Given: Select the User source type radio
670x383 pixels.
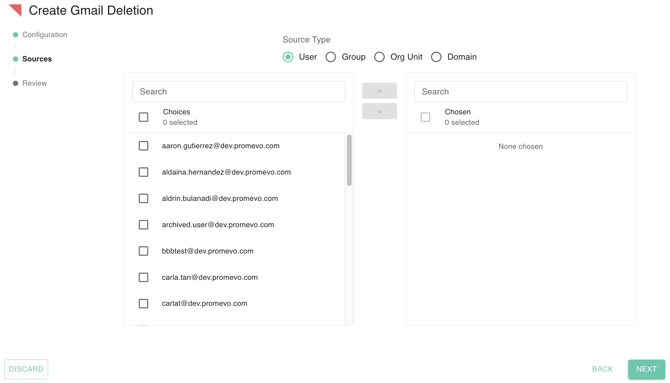Looking at the screenshot, I should pyautogui.click(x=288, y=57).
